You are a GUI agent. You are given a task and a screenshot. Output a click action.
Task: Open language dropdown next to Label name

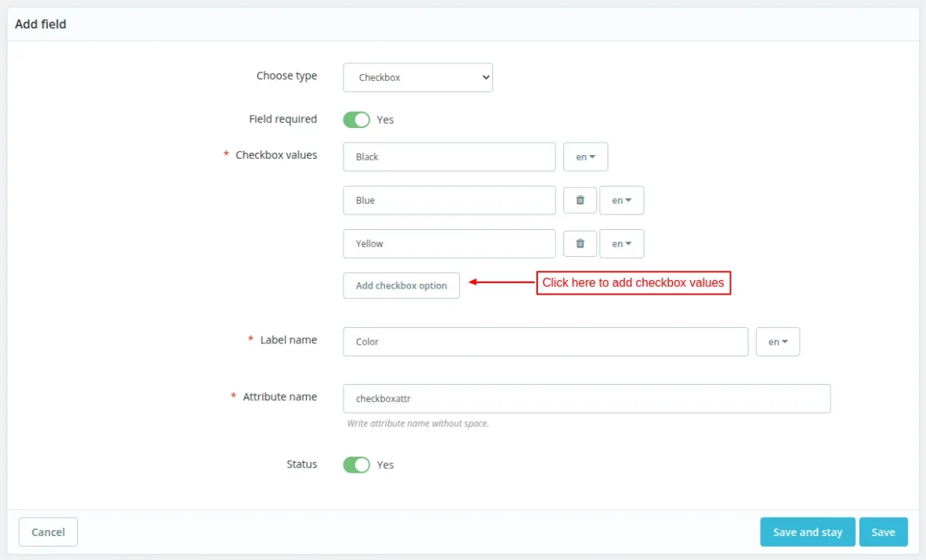778,341
